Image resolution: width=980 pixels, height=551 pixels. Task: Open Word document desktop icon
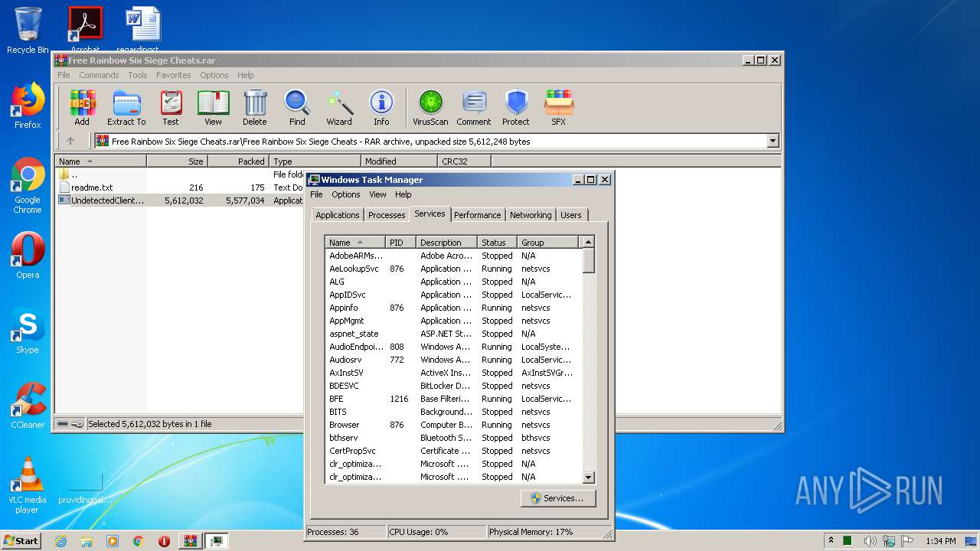(143, 31)
